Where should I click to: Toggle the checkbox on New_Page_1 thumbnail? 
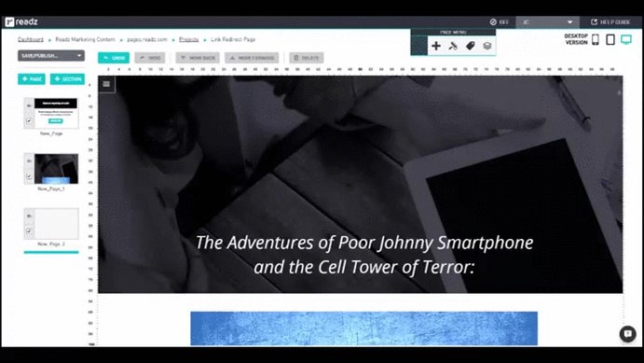29,176
